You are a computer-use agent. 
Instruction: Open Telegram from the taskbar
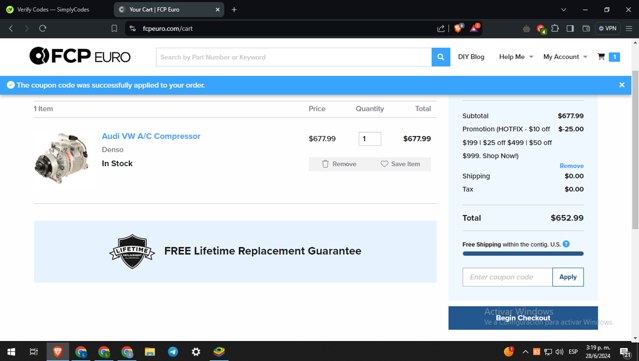[x=173, y=352]
